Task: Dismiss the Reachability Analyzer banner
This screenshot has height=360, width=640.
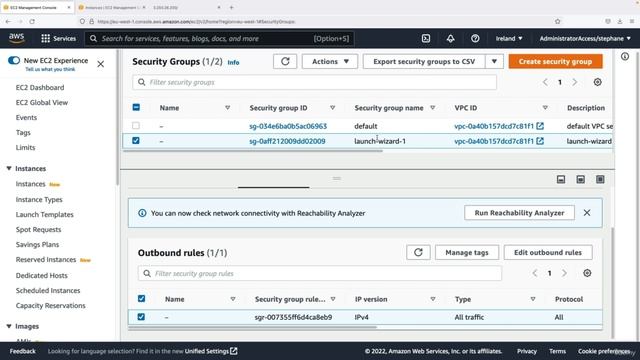Action: [587, 213]
